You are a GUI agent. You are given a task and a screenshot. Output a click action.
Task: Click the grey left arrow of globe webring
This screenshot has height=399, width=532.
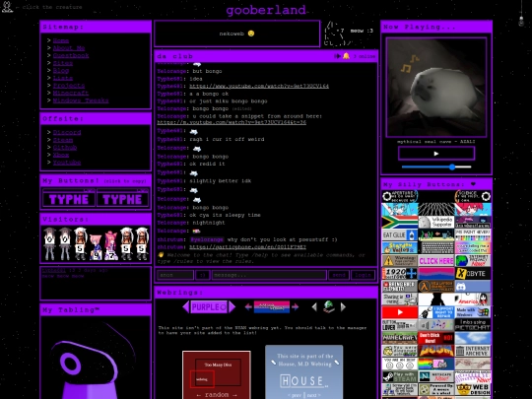coord(314,307)
